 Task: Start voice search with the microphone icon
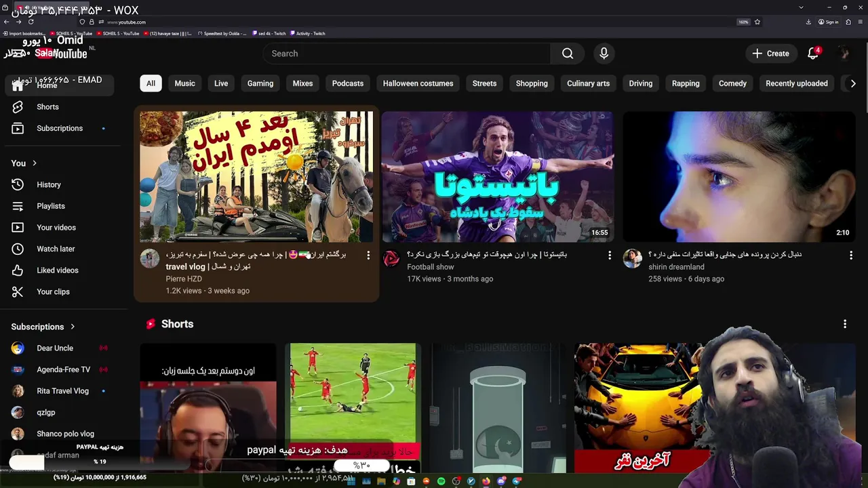[x=604, y=54]
